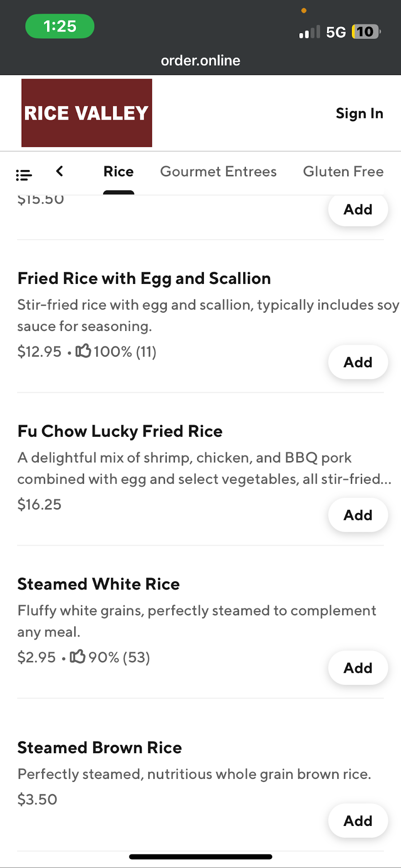Switch to Gourmet Entrees tab
The image size is (401, 868).
click(218, 172)
